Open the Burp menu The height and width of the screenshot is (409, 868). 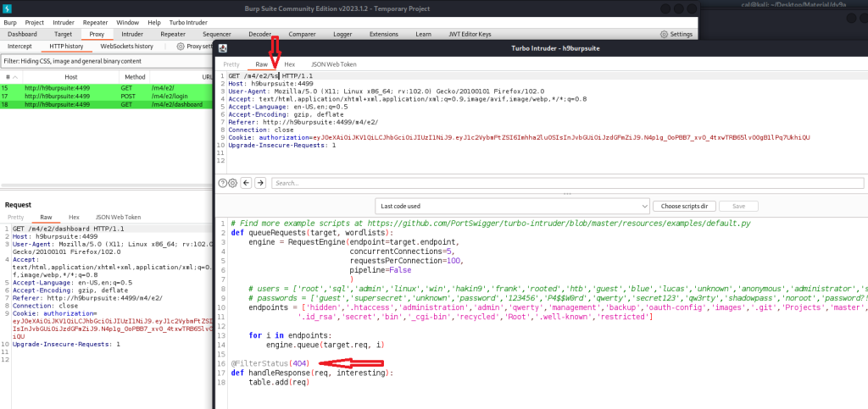10,23
